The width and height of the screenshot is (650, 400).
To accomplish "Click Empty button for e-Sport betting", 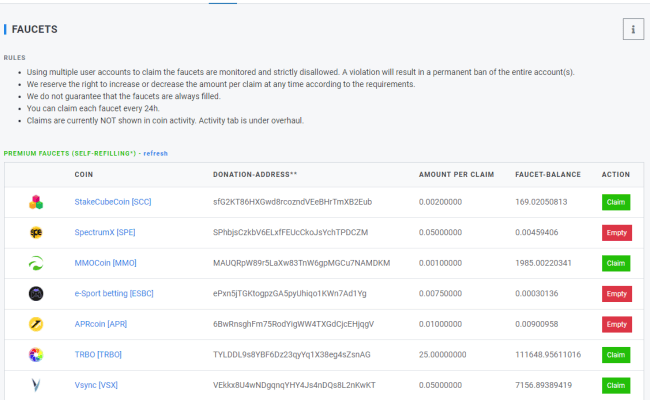I will click(x=617, y=294).
